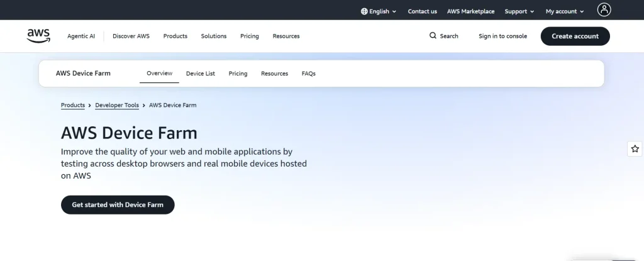644x261 pixels.
Task: Open the Products menu in the main navigation
Action: (175, 36)
